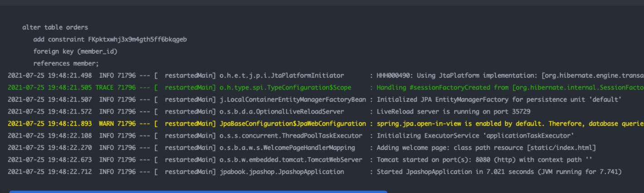Select the 'references member;' line
Screen dimensions: 644x193
click(x=66, y=64)
